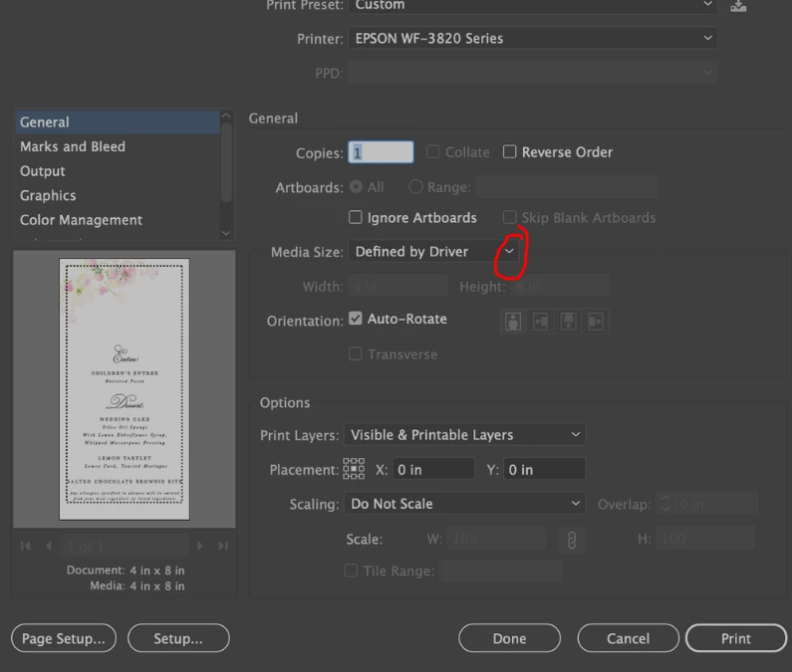Open the PPD dropdown
Image resolution: width=792 pixels, height=672 pixels.
pyautogui.click(x=533, y=74)
